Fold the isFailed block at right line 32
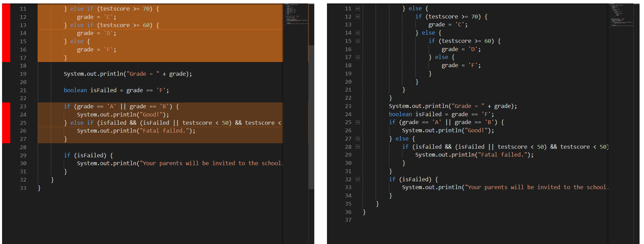The height and width of the screenshot is (244, 644). (x=357, y=179)
